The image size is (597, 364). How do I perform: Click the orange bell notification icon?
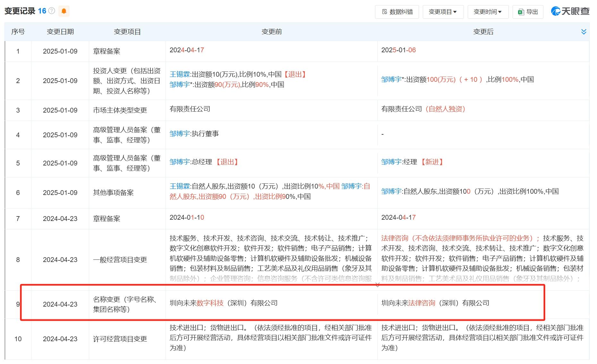click(64, 11)
